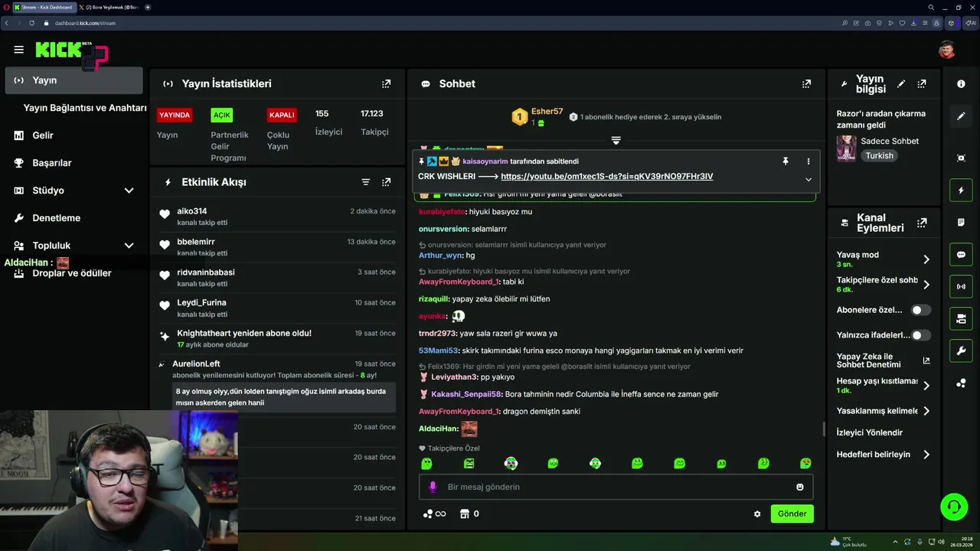The image size is (980, 551).
Task: Expand the pinned message chevron
Action: (808, 179)
